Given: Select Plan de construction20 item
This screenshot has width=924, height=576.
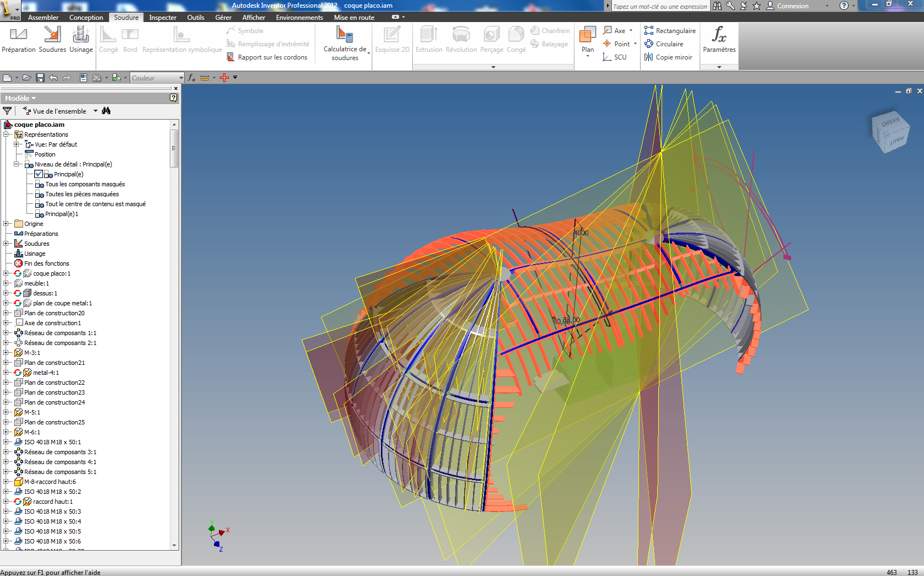Looking at the screenshot, I should [54, 313].
